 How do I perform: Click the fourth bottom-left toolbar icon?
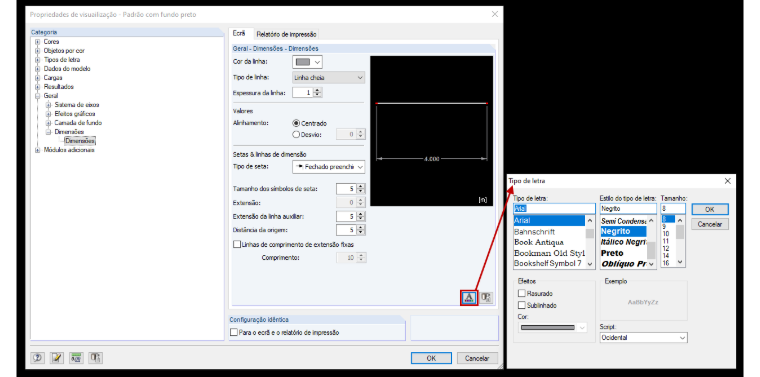[96, 358]
